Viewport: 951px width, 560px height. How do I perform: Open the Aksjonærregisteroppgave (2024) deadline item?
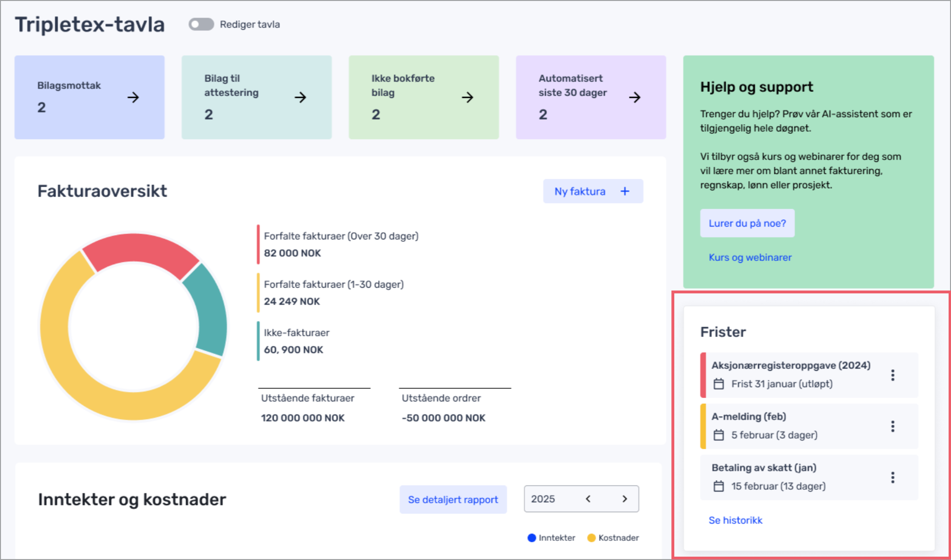pyautogui.click(x=809, y=375)
